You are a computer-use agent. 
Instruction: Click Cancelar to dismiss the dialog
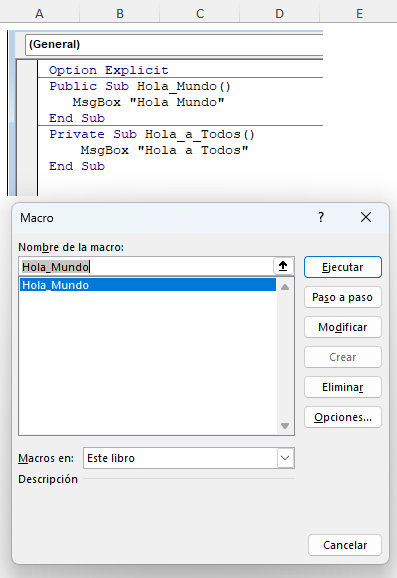click(345, 545)
